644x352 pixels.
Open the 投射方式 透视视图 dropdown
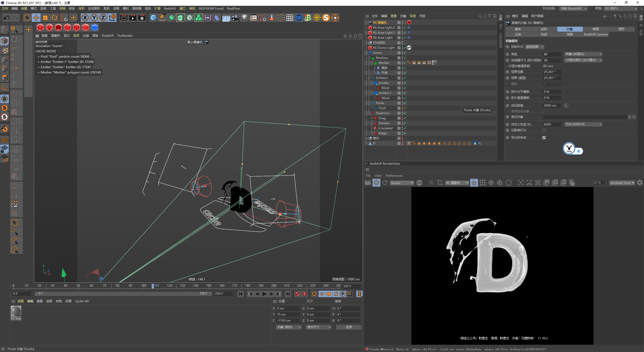(x=535, y=47)
